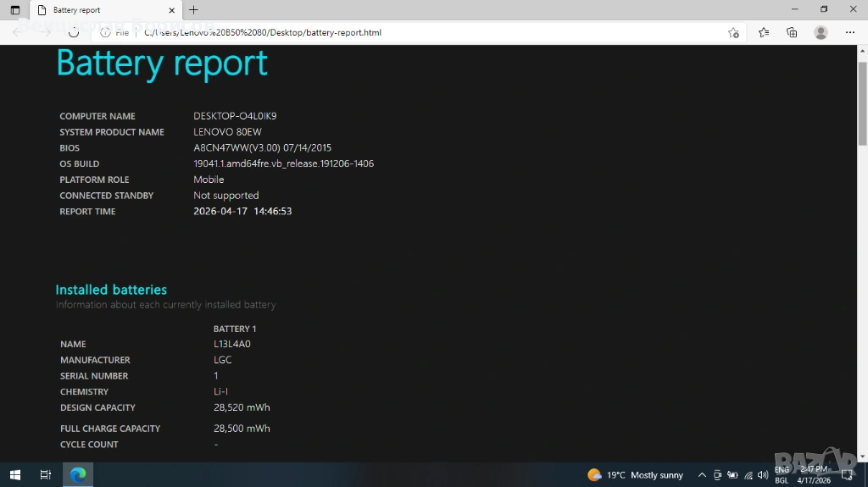Open the volume speaker control

tap(763, 475)
